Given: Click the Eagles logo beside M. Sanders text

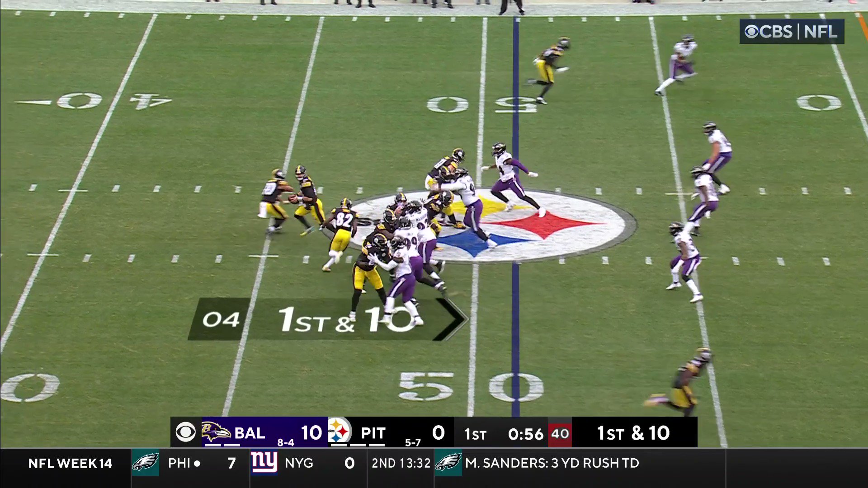Looking at the screenshot, I should point(448,463).
